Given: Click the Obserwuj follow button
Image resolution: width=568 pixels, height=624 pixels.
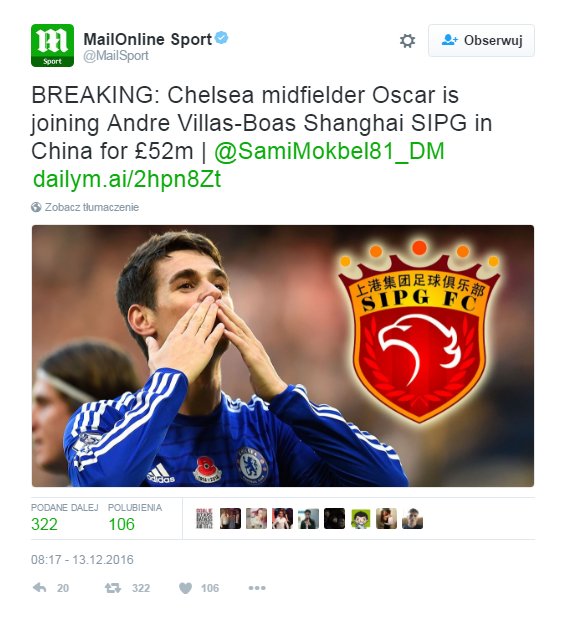Looking at the screenshot, I should coord(481,41).
